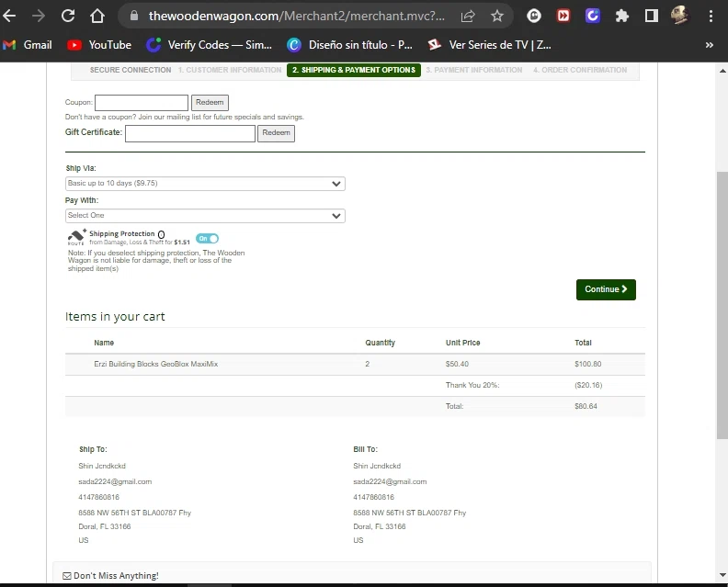Image resolution: width=728 pixels, height=587 pixels.
Task: Click the Route shipping protection logo
Action: click(76, 238)
